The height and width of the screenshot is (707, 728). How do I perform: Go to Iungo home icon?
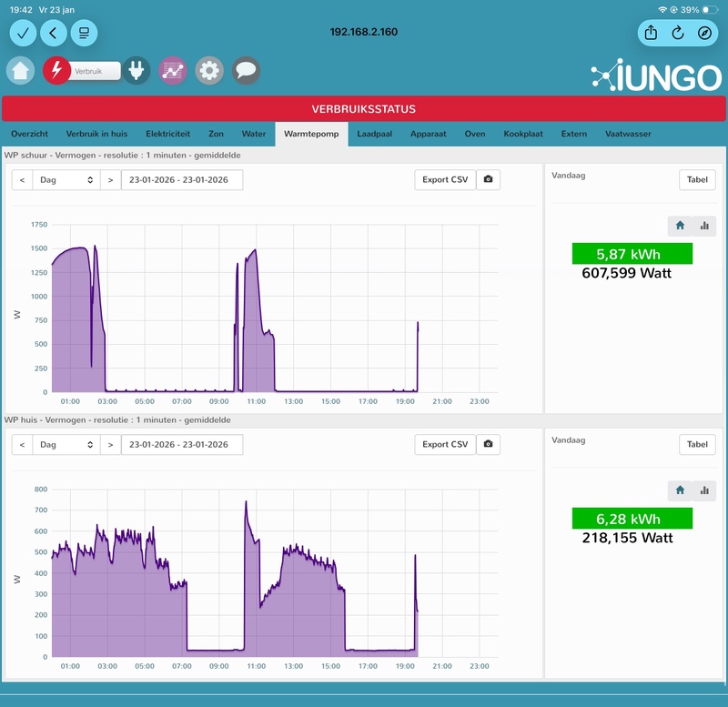point(20,71)
